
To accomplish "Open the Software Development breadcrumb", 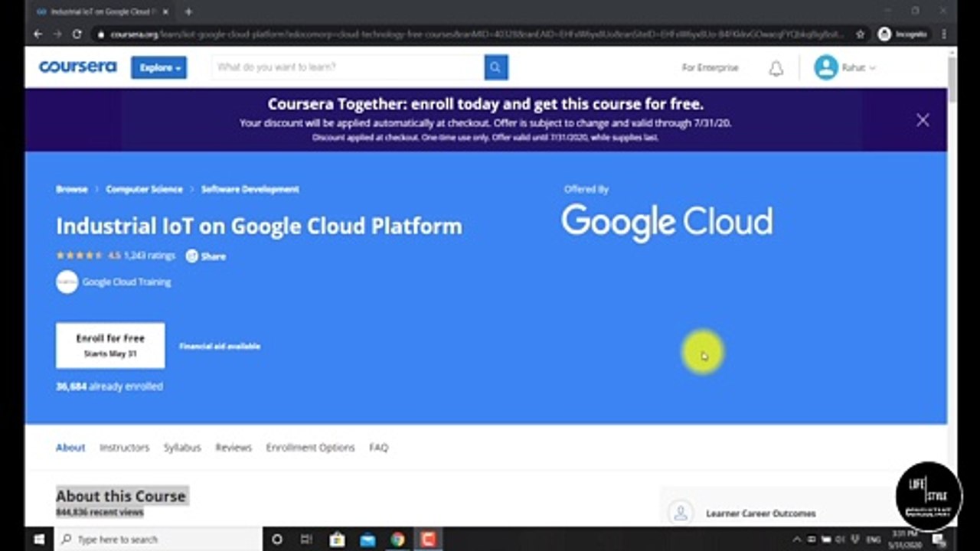I will pyautogui.click(x=250, y=189).
